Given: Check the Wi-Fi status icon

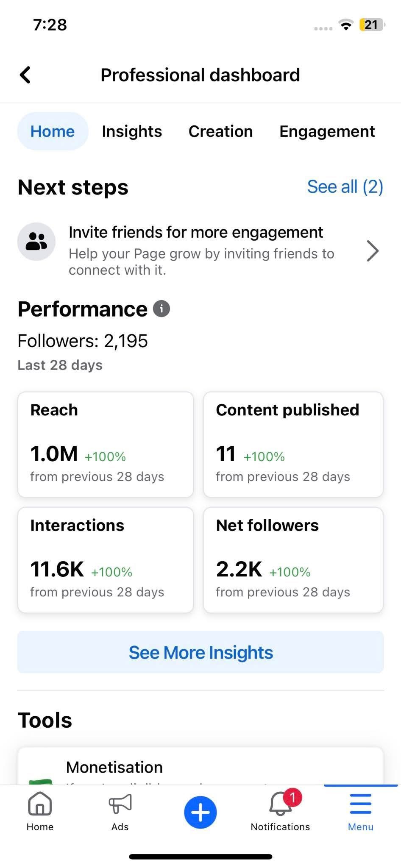Looking at the screenshot, I should (346, 25).
